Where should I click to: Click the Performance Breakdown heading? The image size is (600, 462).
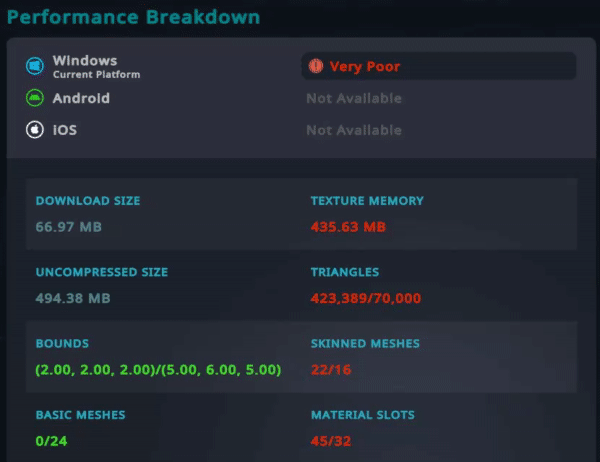click(x=133, y=17)
